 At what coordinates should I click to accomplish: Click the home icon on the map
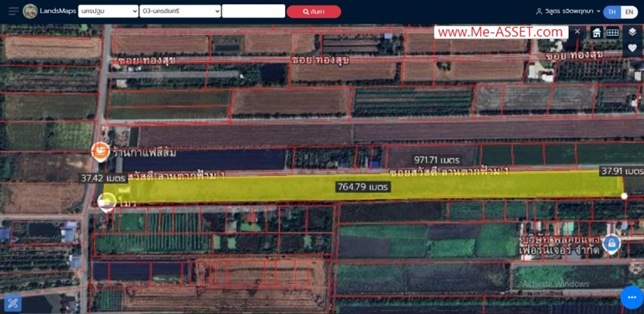pyautogui.click(x=596, y=33)
